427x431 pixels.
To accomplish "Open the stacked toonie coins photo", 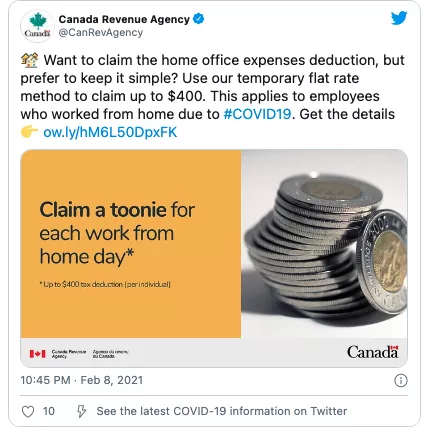I will point(324,244).
